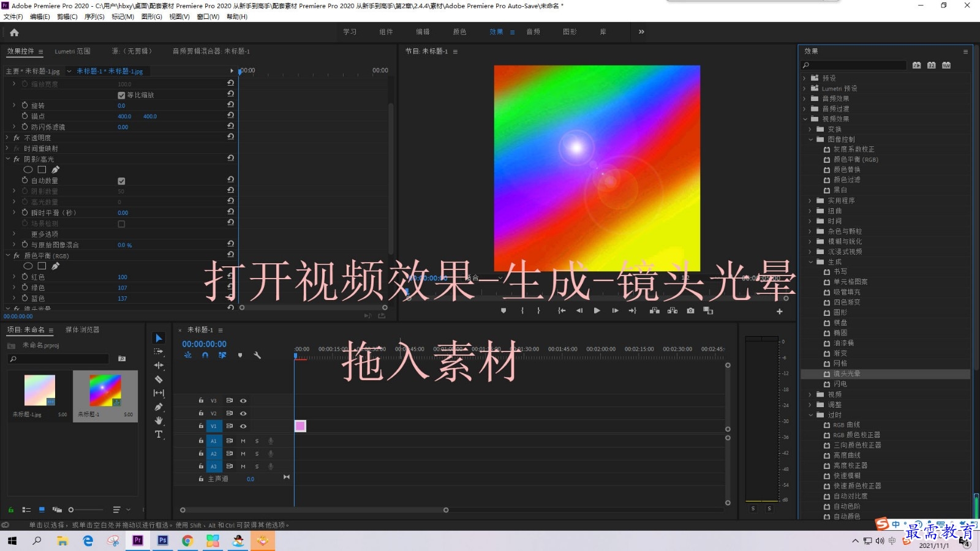
Task: Solo audio track A2
Action: (257, 454)
